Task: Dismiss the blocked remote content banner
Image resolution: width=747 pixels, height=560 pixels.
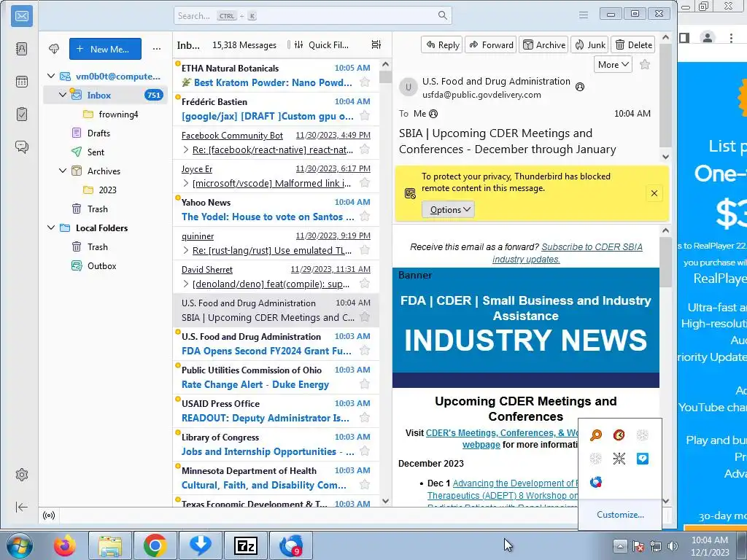Action: (654, 193)
